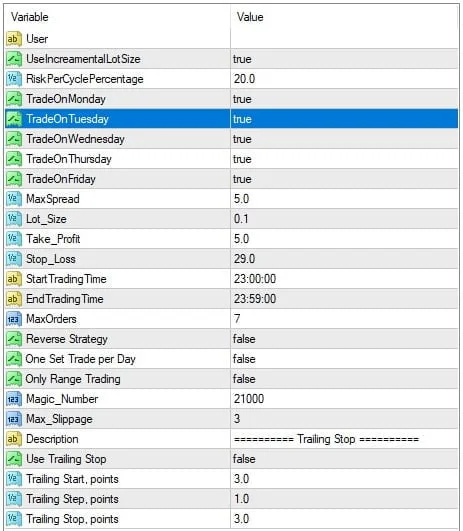The image size is (463, 531).
Task: Click the boolean icon beside Only Range Trading
Action: tap(14, 379)
